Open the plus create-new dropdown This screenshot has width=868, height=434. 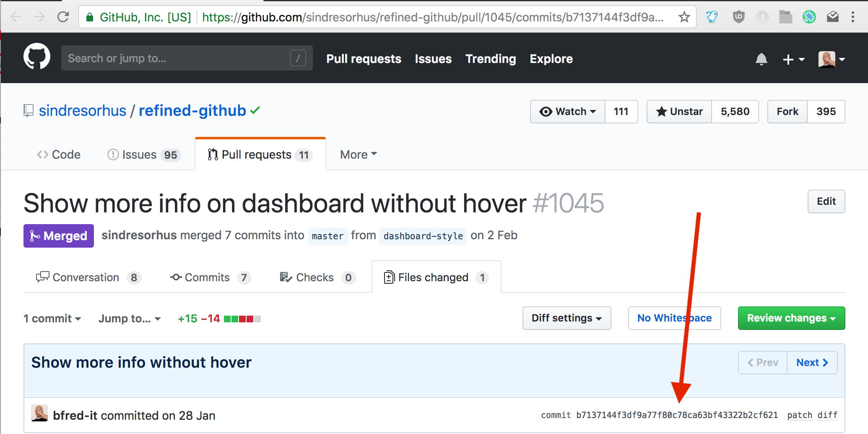coord(794,60)
